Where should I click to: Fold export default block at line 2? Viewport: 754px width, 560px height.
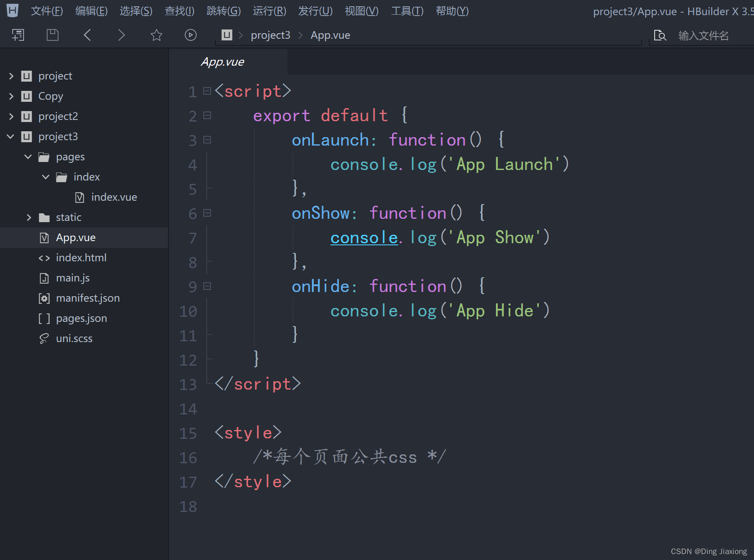pos(207,115)
